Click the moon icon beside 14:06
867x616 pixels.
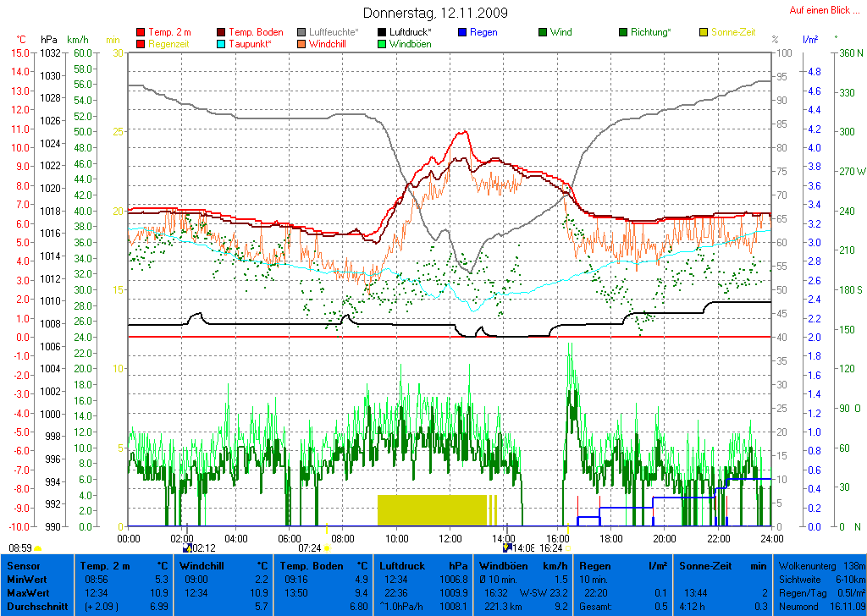507,548
